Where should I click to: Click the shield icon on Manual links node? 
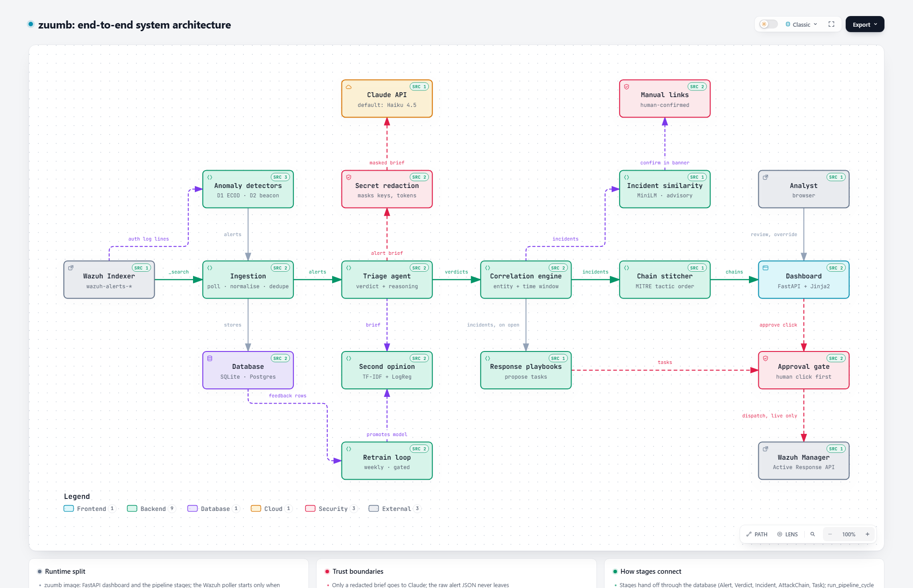tap(626, 87)
